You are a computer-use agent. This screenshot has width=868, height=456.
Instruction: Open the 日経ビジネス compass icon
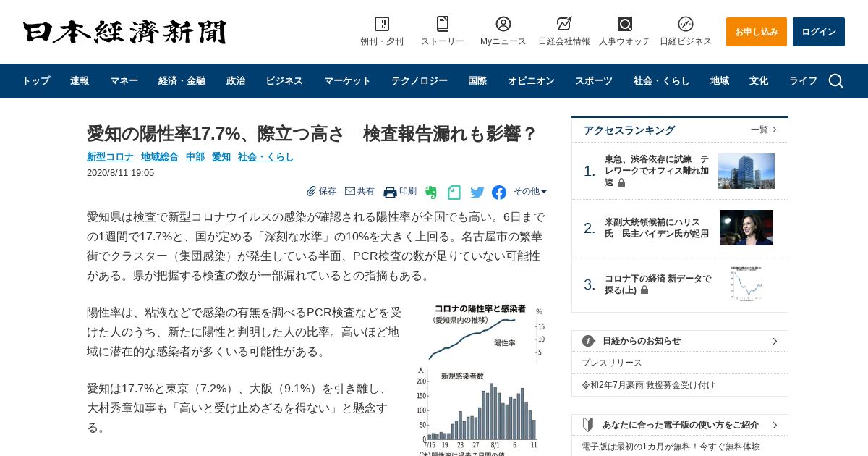tap(686, 24)
